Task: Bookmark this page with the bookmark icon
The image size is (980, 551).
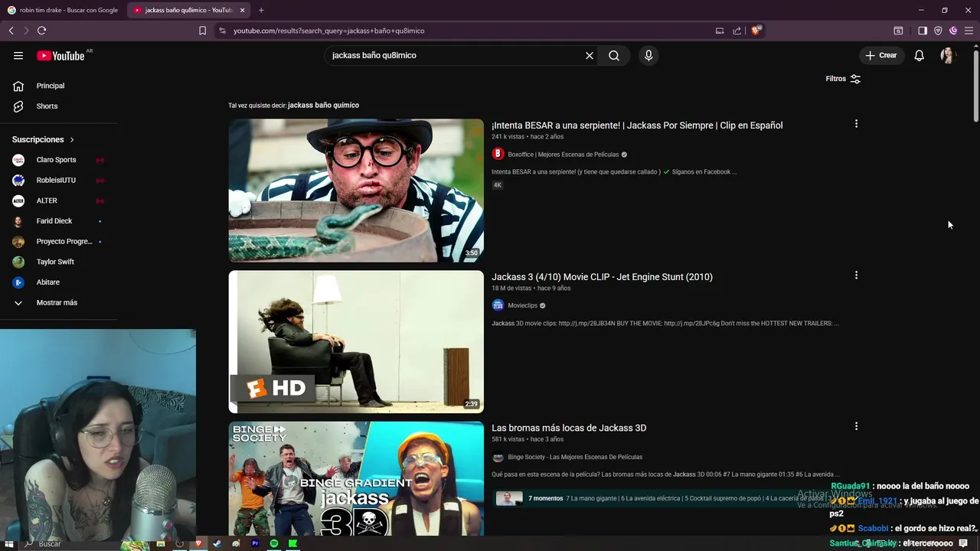Action: point(202,31)
